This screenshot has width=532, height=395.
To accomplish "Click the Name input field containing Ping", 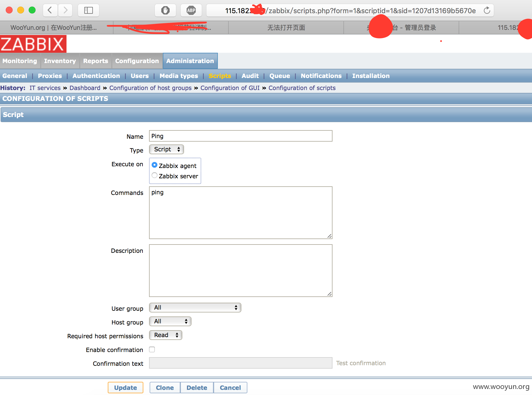I will 241,136.
